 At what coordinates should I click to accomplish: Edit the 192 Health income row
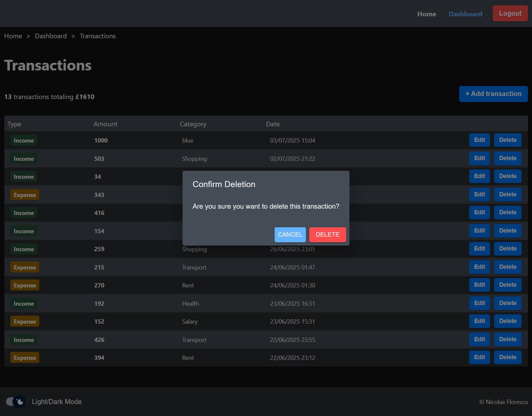point(479,303)
